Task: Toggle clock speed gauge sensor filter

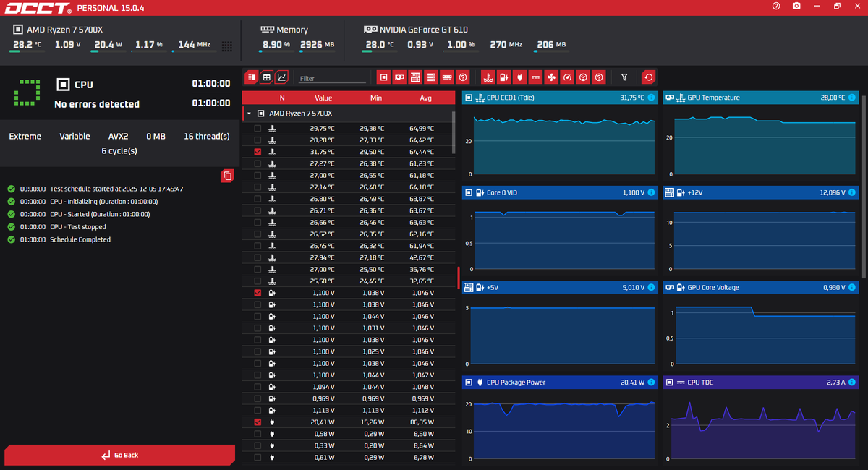Action: (x=567, y=77)
